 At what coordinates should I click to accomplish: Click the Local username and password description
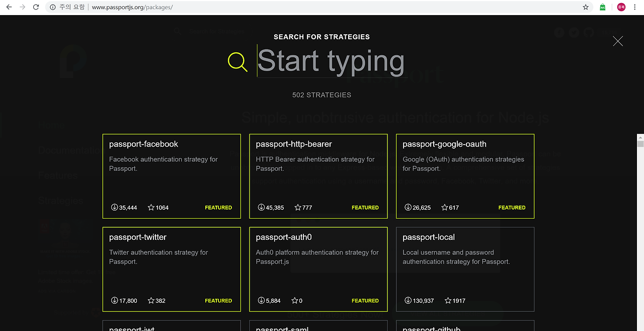456,257
